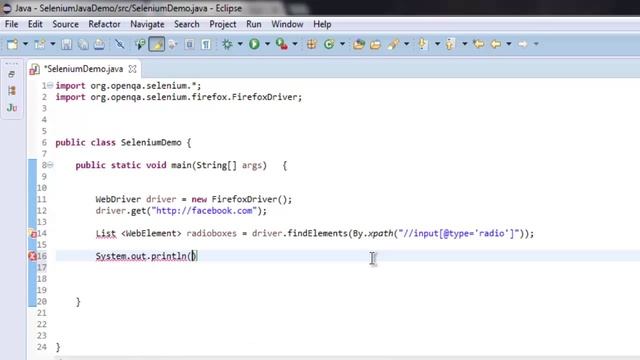
Task: Open the File menu
Action: coord(11,24)
